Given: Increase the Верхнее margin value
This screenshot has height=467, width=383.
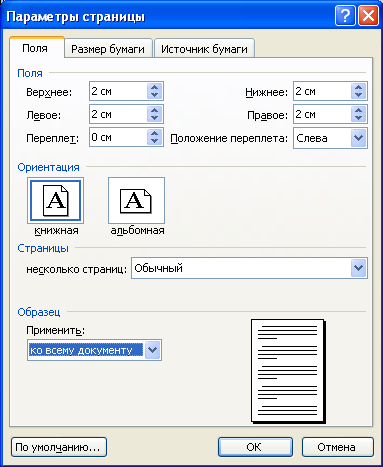Looking at the screenshot, I should (154, 87).
